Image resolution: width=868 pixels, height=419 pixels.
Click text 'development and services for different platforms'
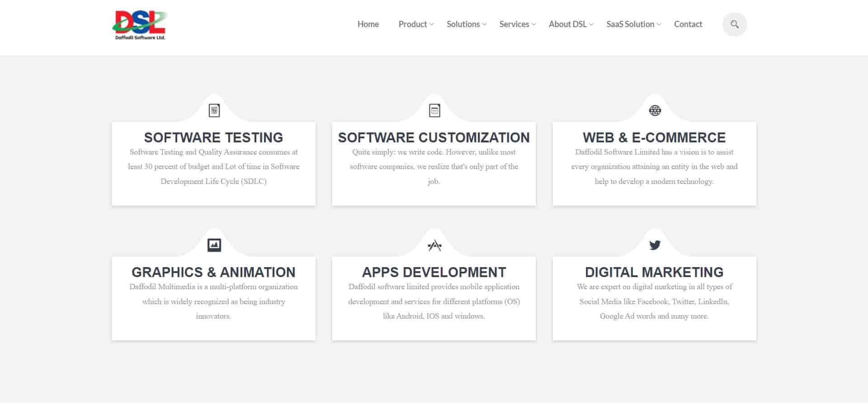point(425,301)
